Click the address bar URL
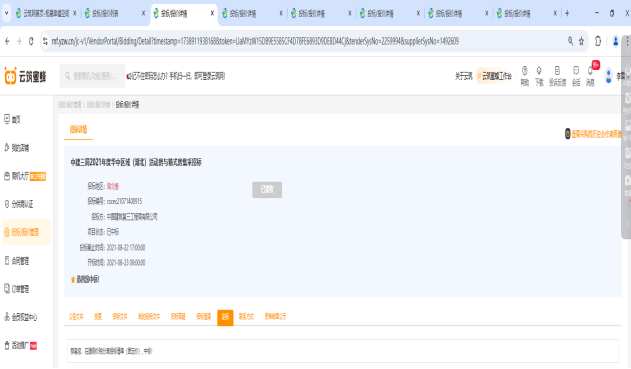The width and height of the screenshot is (631, 369). (x=255, y=41)
